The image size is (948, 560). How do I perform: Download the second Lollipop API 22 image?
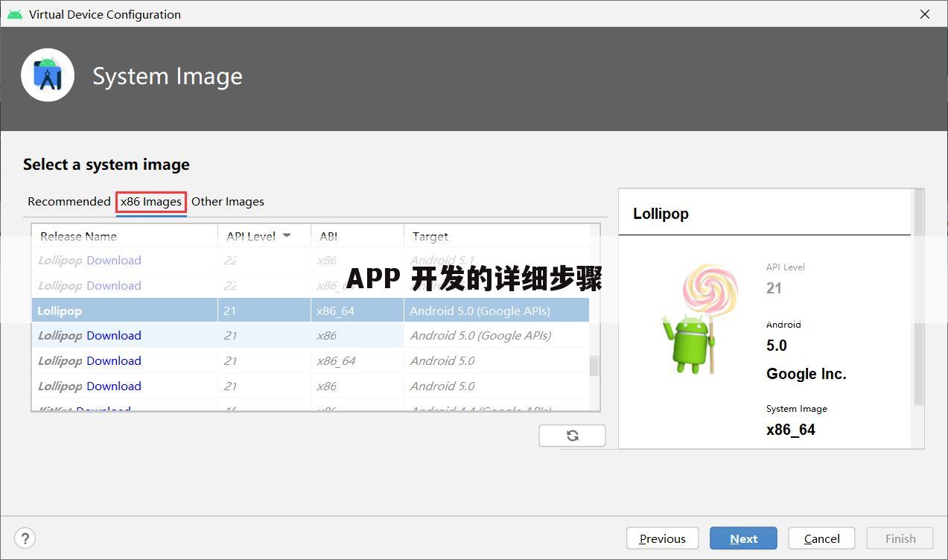click(113, 286)
